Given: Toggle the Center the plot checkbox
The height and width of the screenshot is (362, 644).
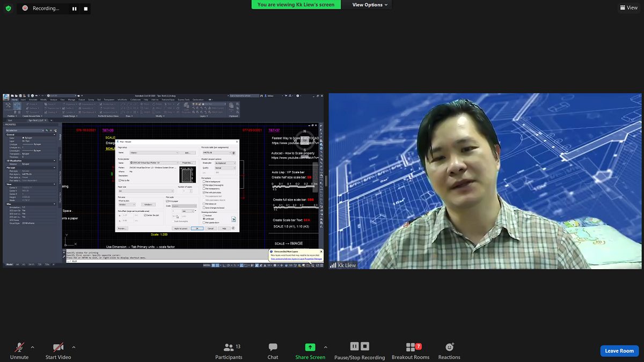Looking at the screenshot, I should coord(145,215).
